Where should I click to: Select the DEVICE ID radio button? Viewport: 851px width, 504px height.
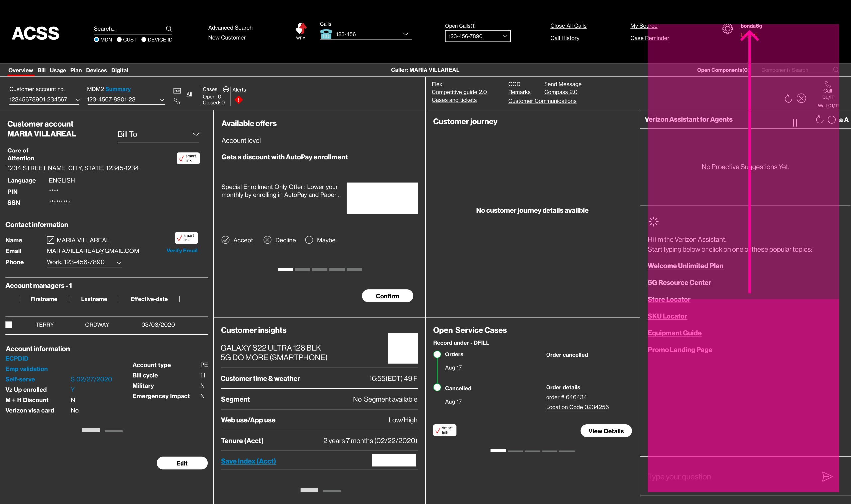point(144,40)
